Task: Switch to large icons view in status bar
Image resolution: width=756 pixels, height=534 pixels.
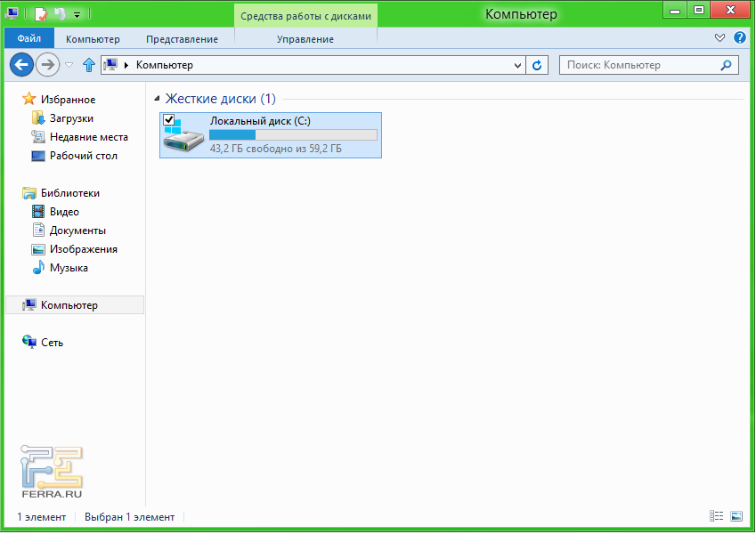Action: (736, 516)
